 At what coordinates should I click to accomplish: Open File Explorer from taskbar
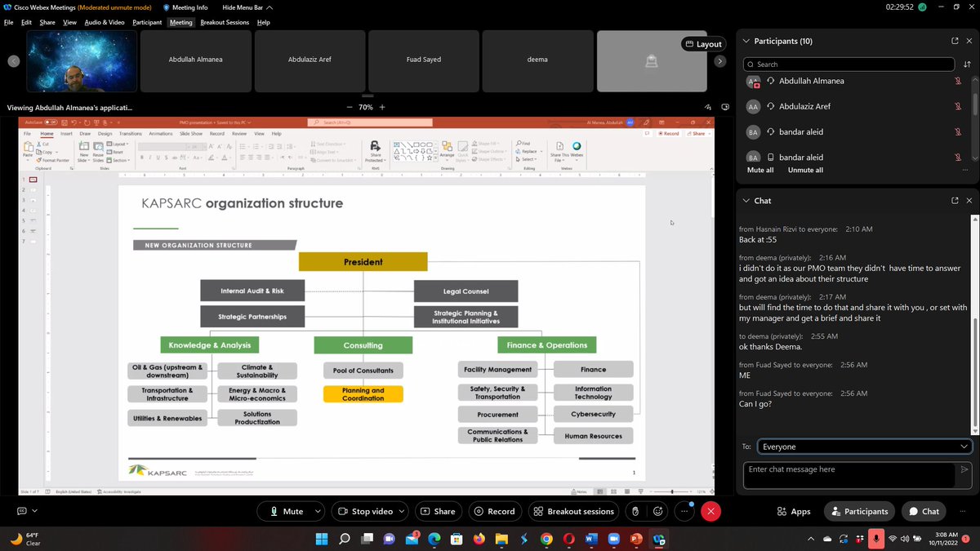pos(501,539)
